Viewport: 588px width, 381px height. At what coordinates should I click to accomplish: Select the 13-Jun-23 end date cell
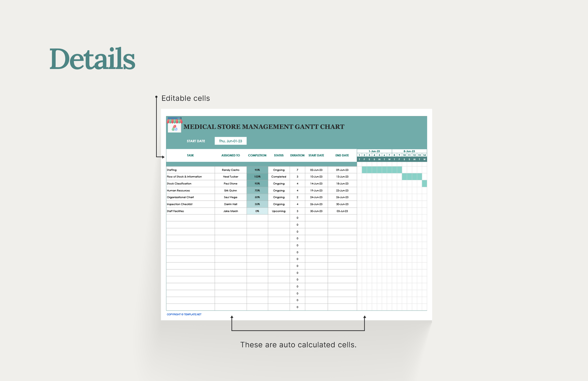pos(342,176)
